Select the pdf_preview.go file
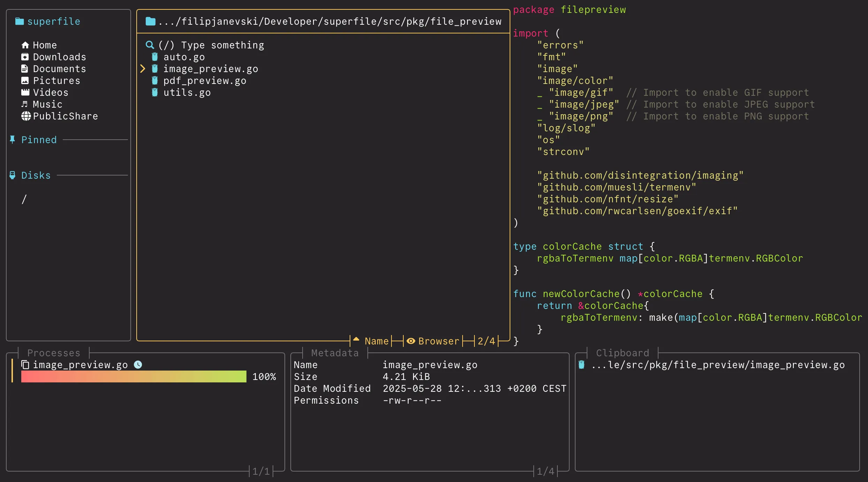 tap(205, 80)
